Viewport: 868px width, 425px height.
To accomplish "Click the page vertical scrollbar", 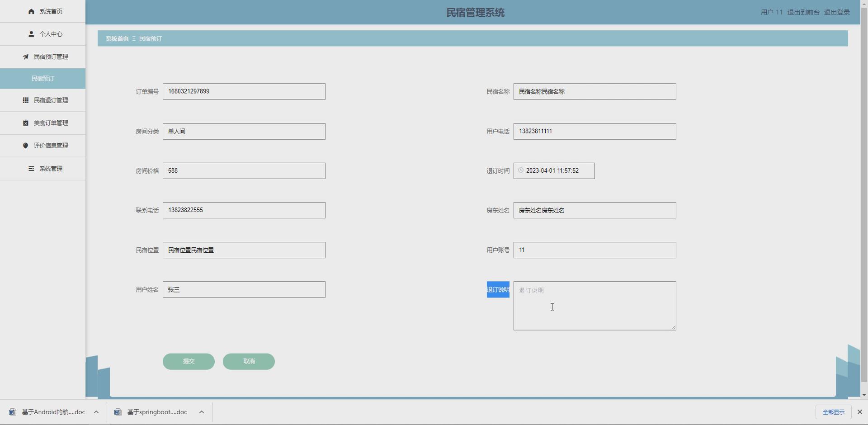I will click(864, 194).
